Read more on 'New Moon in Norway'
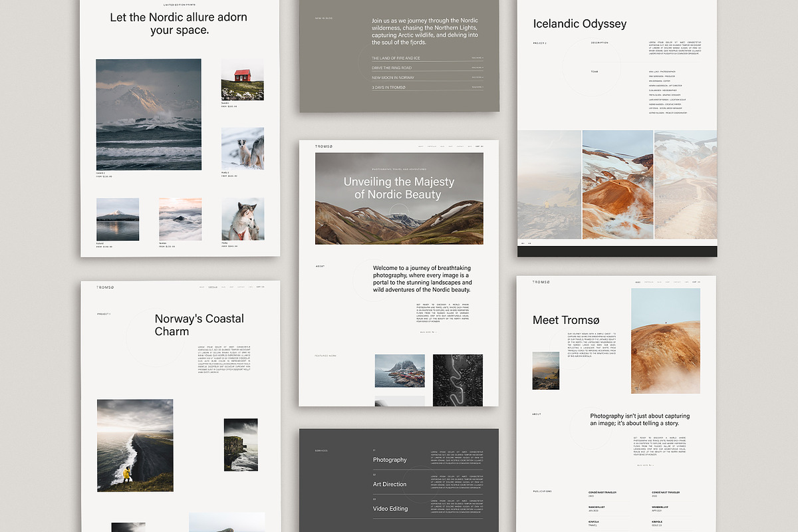The image size is (798, 532). pos(477,78)
